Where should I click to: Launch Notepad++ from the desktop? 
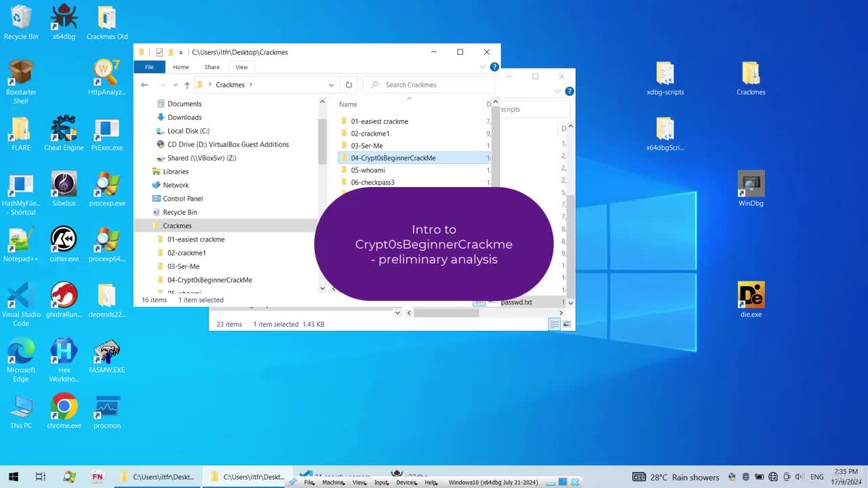click(x=21, y=245)
